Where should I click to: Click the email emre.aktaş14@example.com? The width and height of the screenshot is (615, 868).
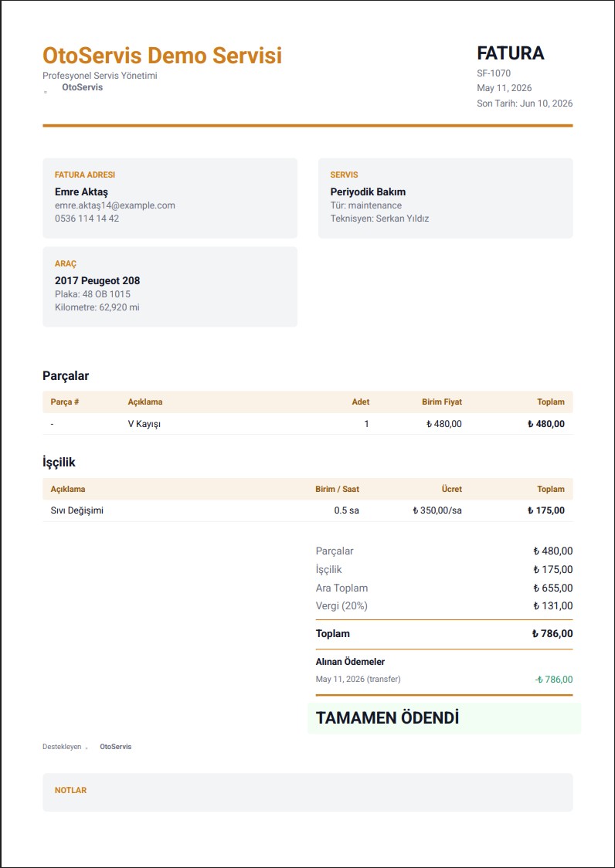click(114, 205)
